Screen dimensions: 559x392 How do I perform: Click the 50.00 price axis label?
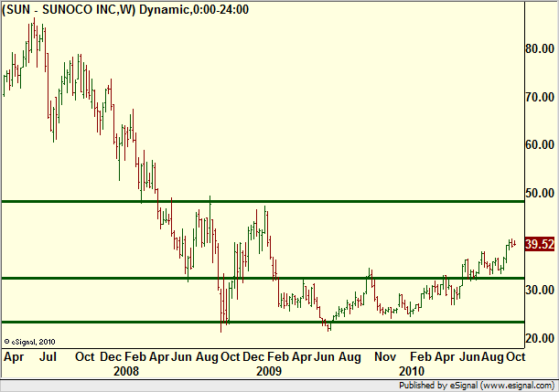pos(540,194)
